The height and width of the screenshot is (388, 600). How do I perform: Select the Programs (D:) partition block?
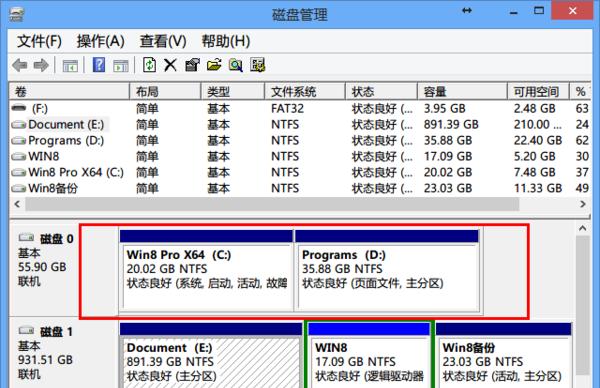point(387,271)
